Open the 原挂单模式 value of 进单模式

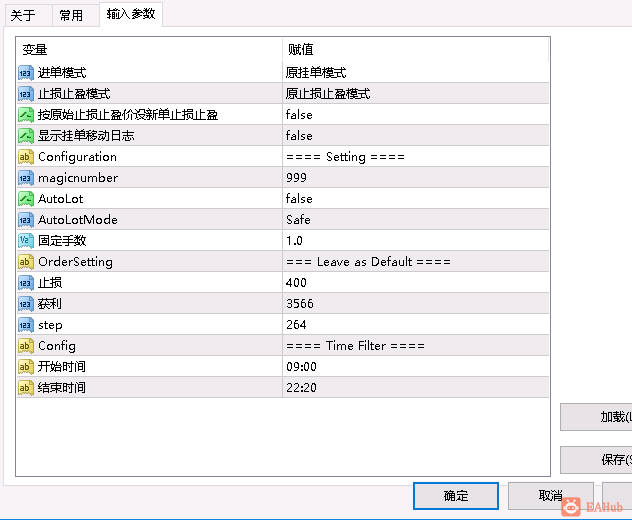[416, 73]
